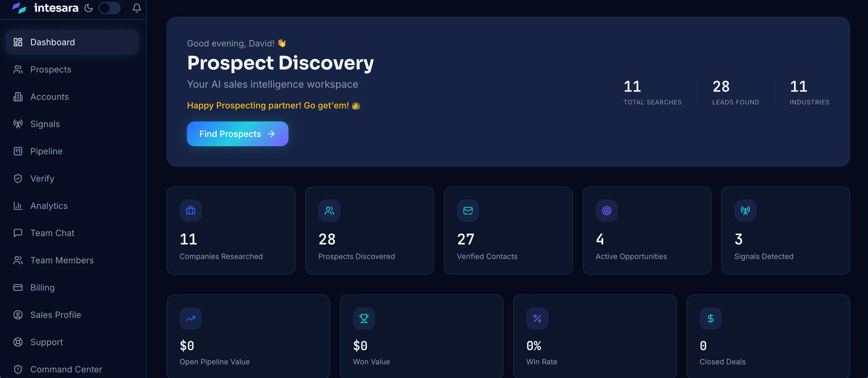
Task: Click the moon dark-mode icon
Action: (89, 8)
